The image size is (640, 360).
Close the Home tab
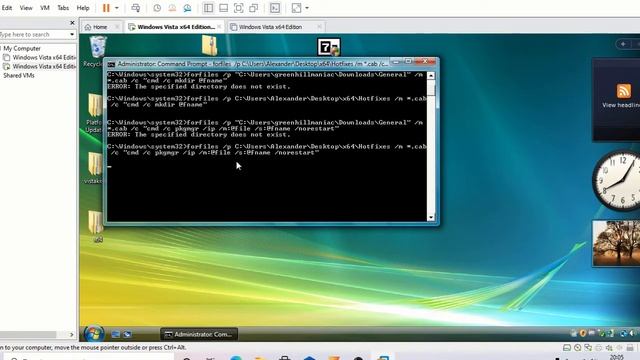tap(117, 27)
